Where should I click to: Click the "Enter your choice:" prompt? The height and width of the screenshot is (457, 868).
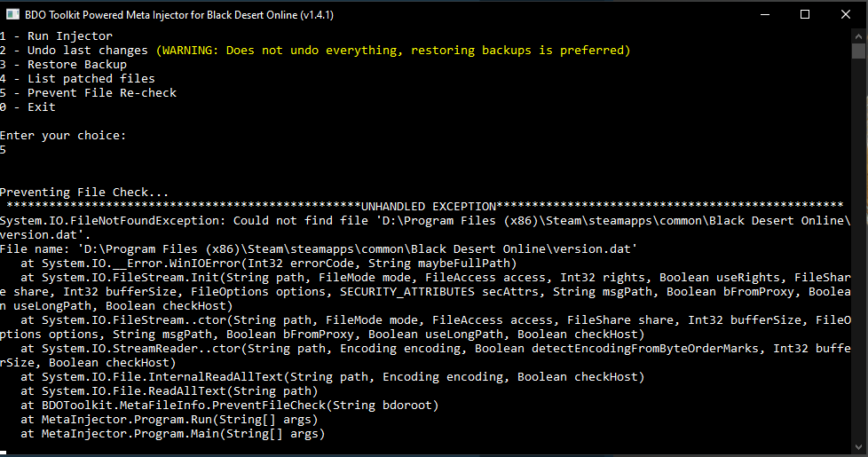(x=63, y=136)
